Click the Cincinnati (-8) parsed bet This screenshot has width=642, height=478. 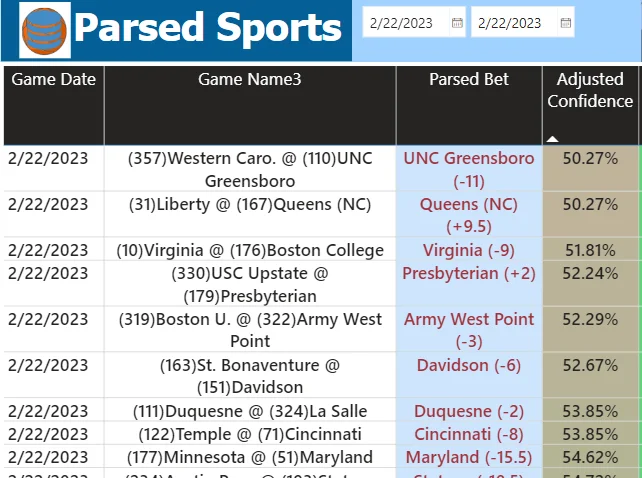[x=469, y=434]
